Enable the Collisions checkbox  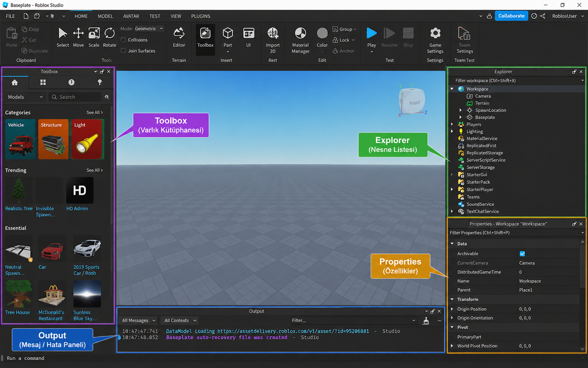point(123,40)
